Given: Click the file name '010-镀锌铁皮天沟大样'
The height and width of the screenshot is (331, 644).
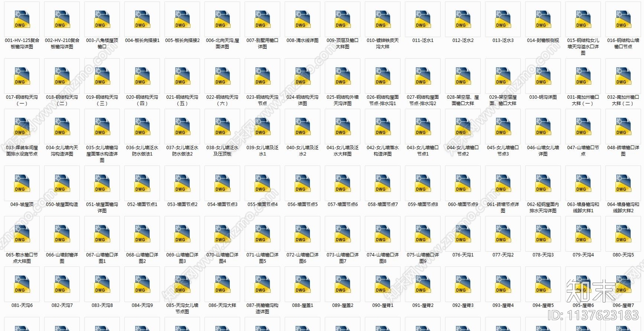Looking at the screenshot, I should tap(383, 43).
